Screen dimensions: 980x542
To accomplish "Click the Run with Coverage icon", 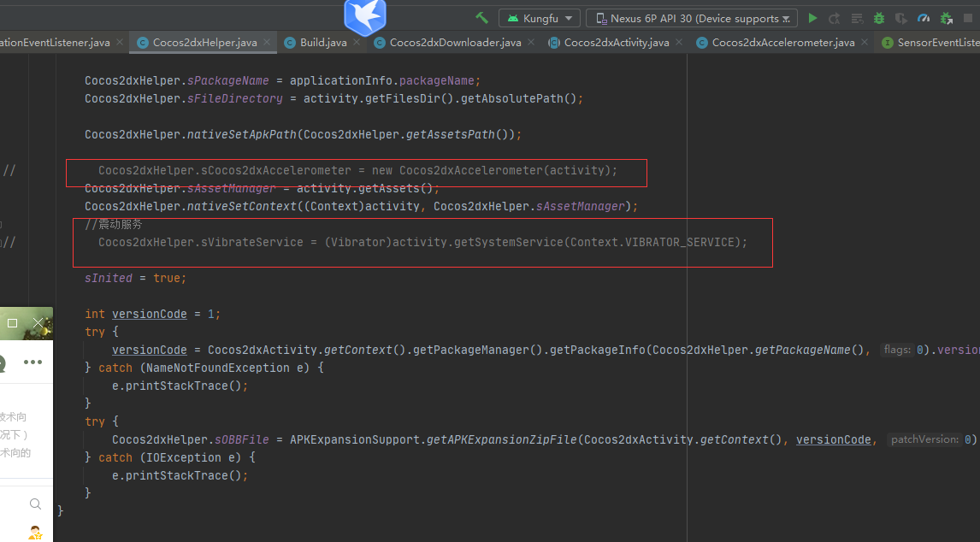I will tap(900, 18).
